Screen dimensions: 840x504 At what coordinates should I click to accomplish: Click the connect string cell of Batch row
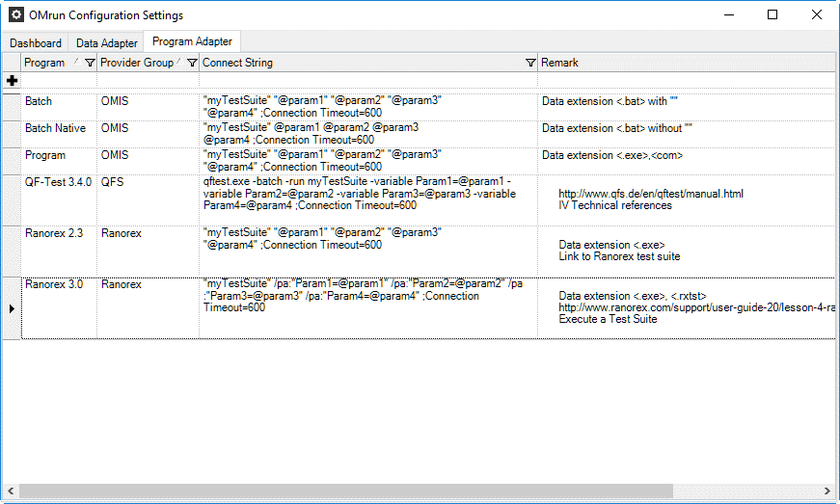pos(368,107)
